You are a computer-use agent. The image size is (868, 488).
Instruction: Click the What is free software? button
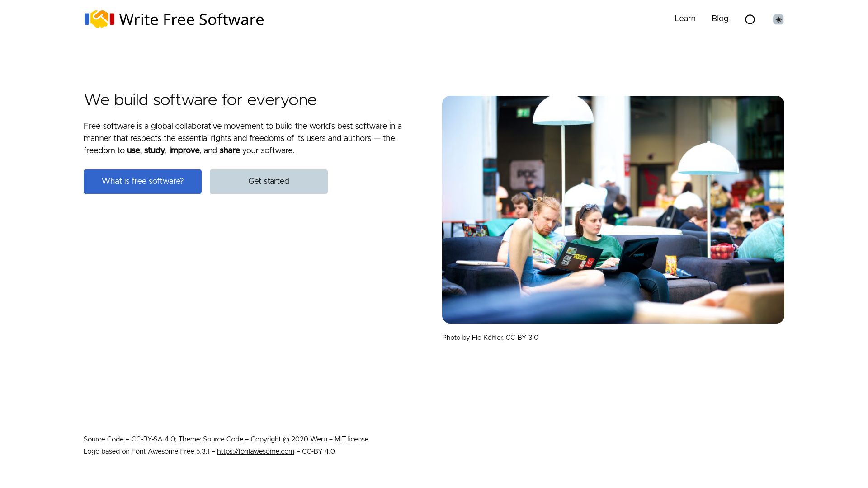[x=142, y=182]
